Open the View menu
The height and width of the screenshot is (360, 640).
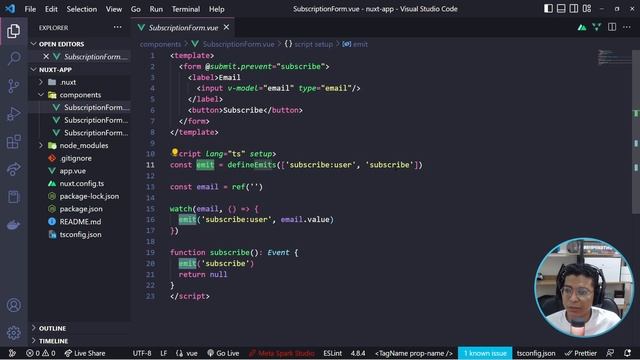[x=113, y=9]
